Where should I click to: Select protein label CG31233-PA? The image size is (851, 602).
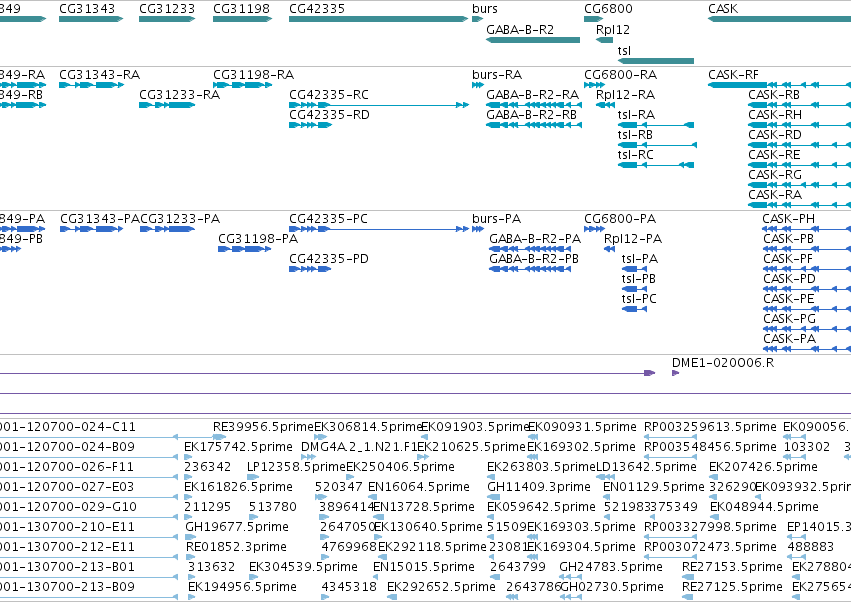tap(180, 219)
